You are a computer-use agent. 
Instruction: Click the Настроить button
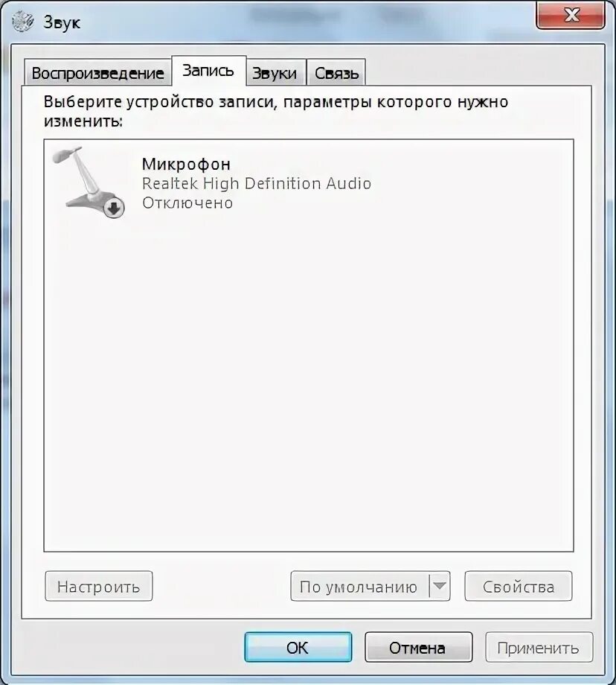click(99, 586)
